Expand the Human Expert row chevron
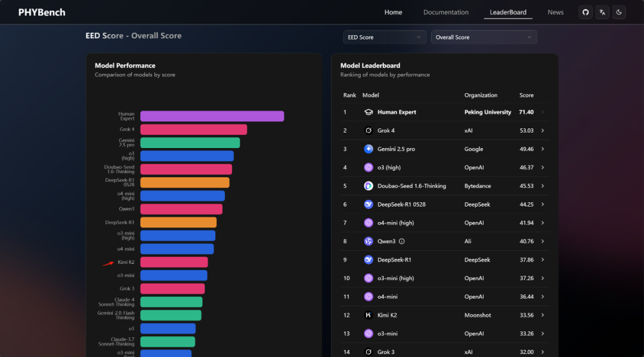 point(542,112)
